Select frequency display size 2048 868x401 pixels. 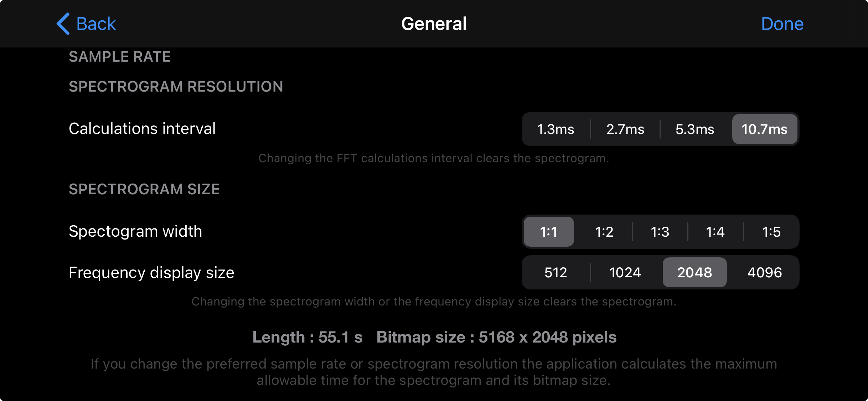point(695,272)
